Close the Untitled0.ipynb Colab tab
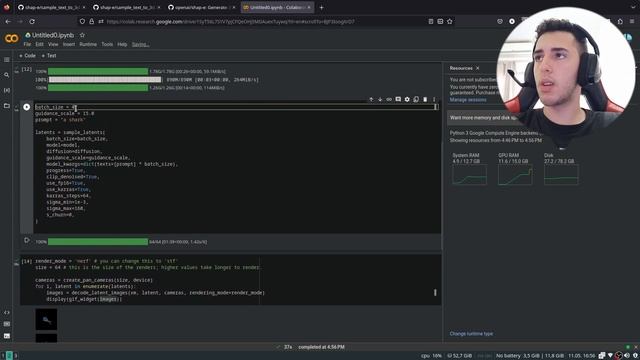 coord(309,7)
